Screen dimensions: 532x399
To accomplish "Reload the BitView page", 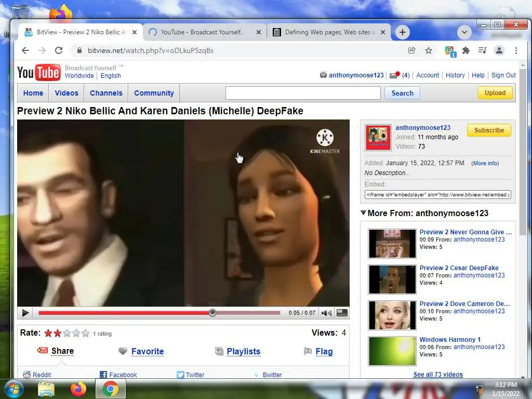I will click(x=59, y=50).
